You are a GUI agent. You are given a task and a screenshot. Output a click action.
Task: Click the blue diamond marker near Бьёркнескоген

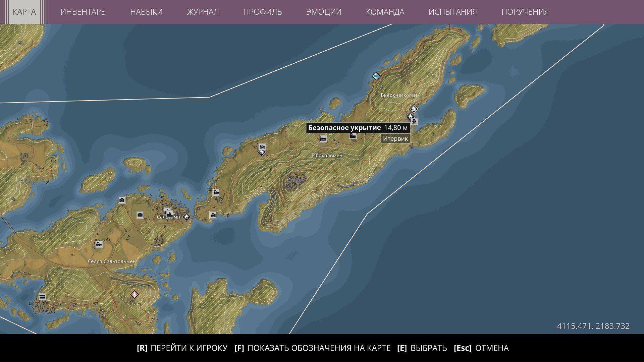[x=376, y=76]
